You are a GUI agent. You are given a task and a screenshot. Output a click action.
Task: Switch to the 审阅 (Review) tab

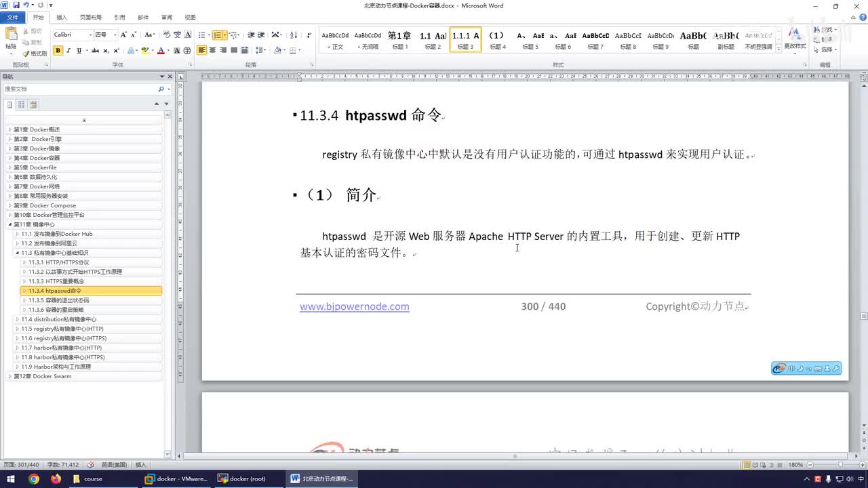pyautogui.click(x=166, y=18)
